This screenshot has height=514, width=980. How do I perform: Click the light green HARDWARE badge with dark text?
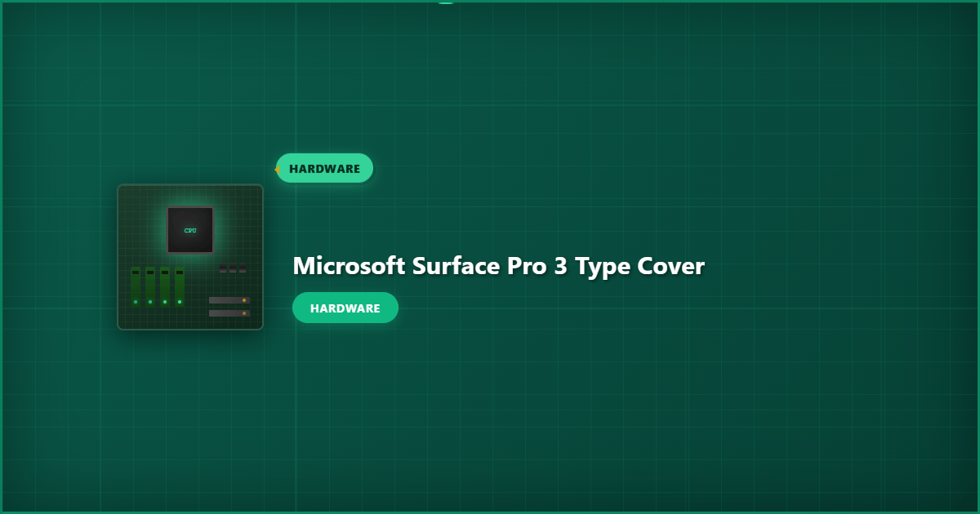tap(324, 168)
